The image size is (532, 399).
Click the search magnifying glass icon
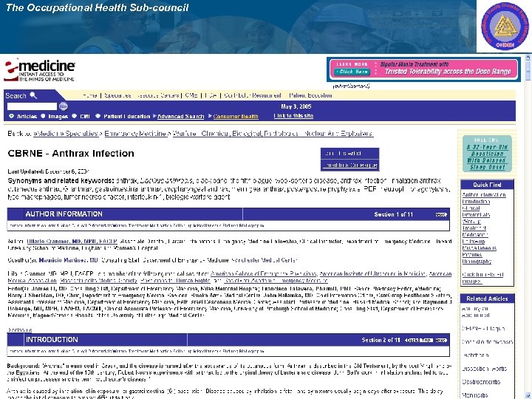click(x=33, y=95)
